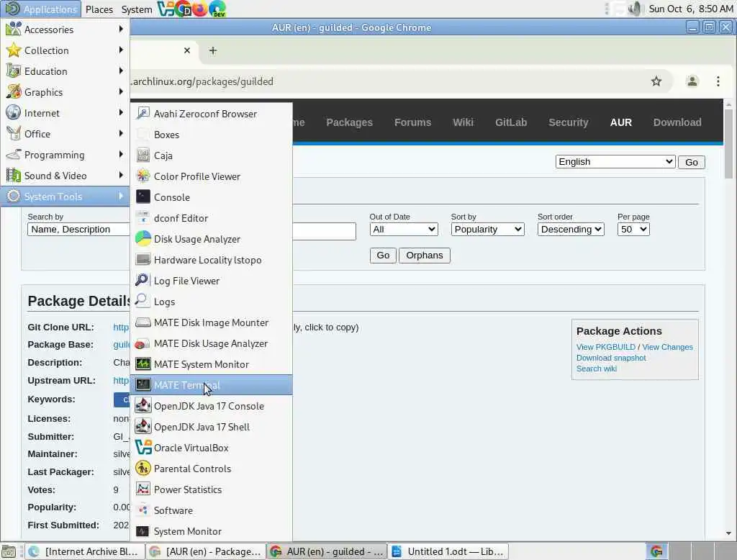Open the Wiki nav link
The image size is (737, 560).
click(x=463, y=122)
